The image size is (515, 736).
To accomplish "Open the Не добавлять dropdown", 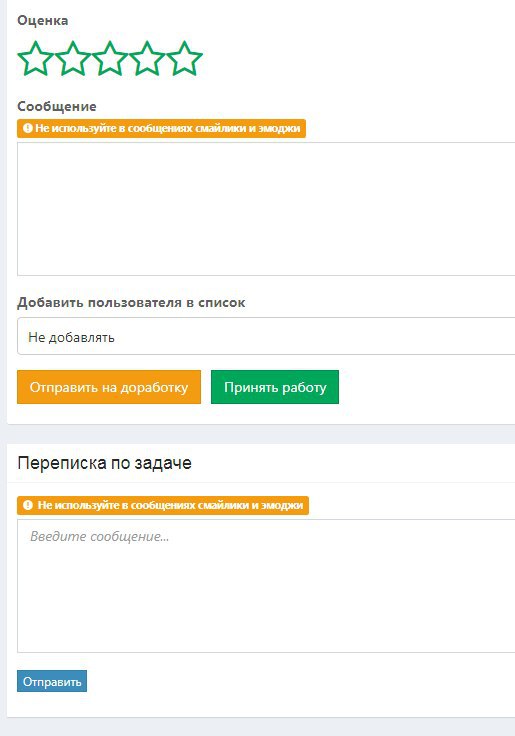I will pos(266,336).
